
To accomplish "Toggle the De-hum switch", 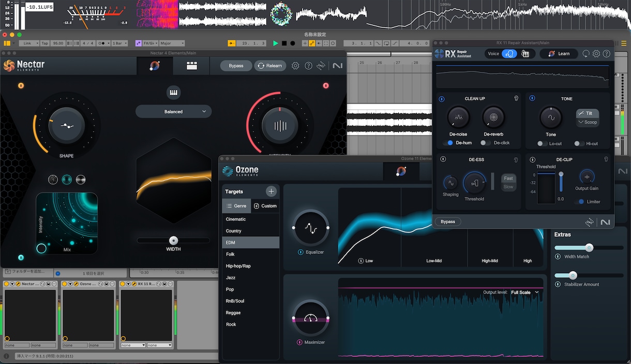I will (x=448, y=143).
